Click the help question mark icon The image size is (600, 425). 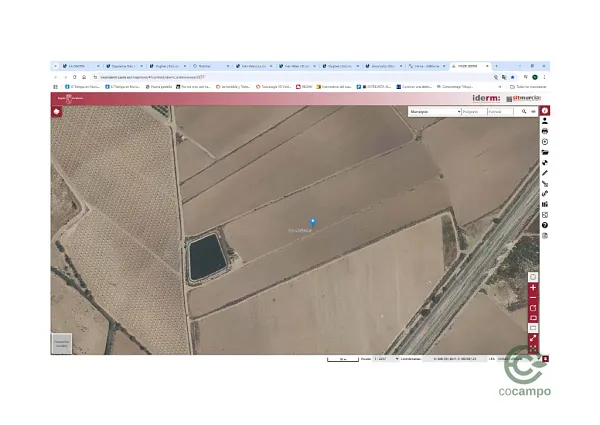coord(545,225)
